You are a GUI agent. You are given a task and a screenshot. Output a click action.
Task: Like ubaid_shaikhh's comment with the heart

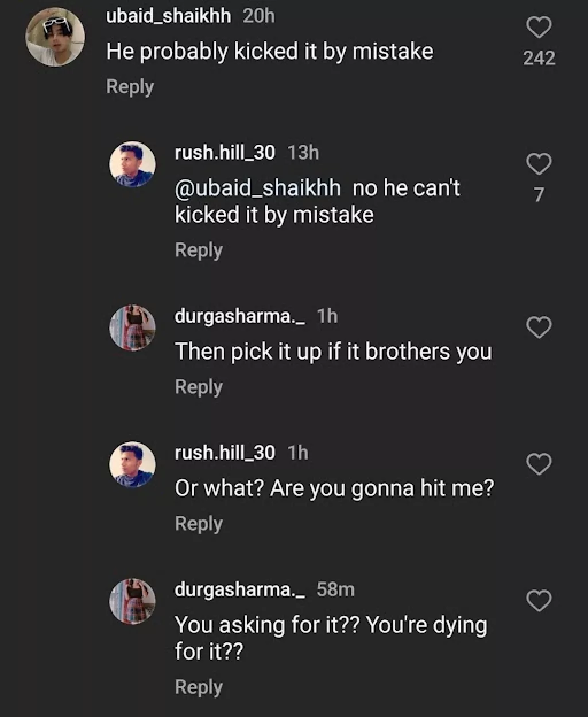coord(539,27)
